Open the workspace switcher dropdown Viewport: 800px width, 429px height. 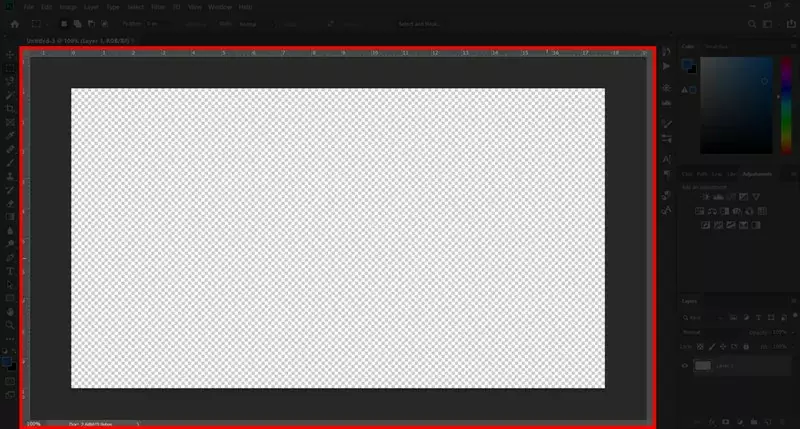pos(767,24)
